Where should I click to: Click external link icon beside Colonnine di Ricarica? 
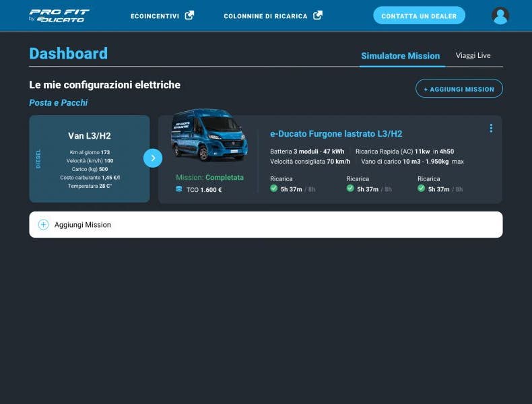pos(318,15)
